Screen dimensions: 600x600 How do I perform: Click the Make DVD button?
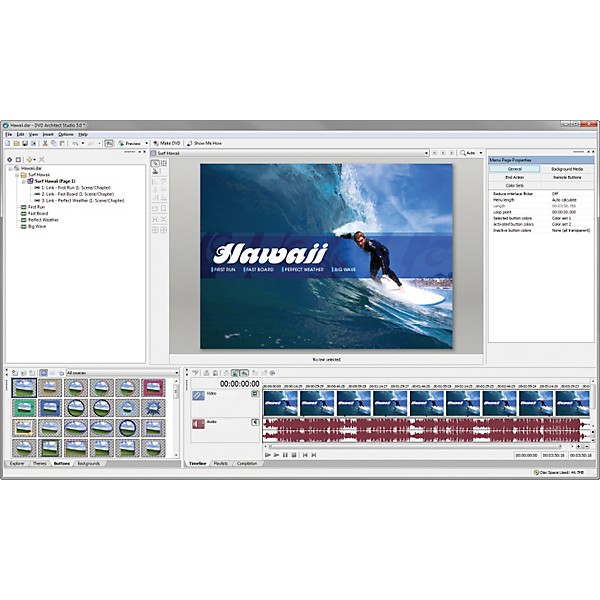point(166,143)
